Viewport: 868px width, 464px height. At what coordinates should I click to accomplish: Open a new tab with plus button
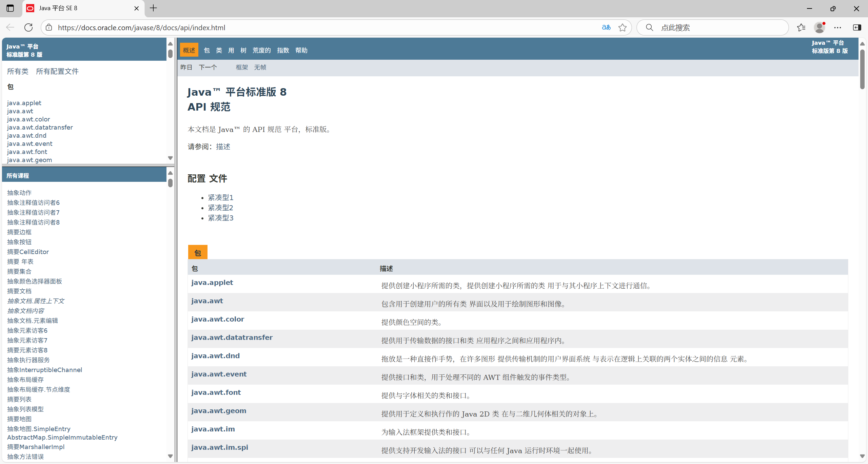153,8
